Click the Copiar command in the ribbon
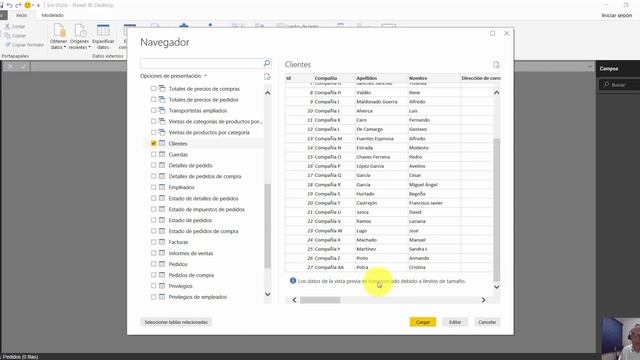The height and width of the screenshot is (360, 640). pyautogui.click(x=16, y=36)
